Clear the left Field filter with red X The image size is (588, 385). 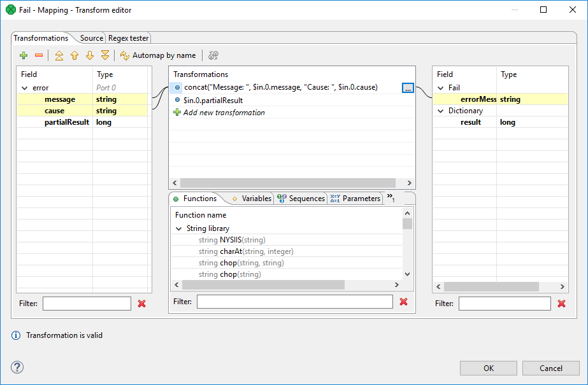(x=141, y=304)
